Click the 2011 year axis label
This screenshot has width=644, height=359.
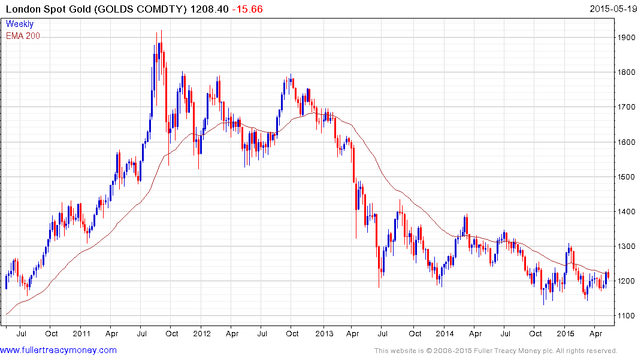click(81, 333)
